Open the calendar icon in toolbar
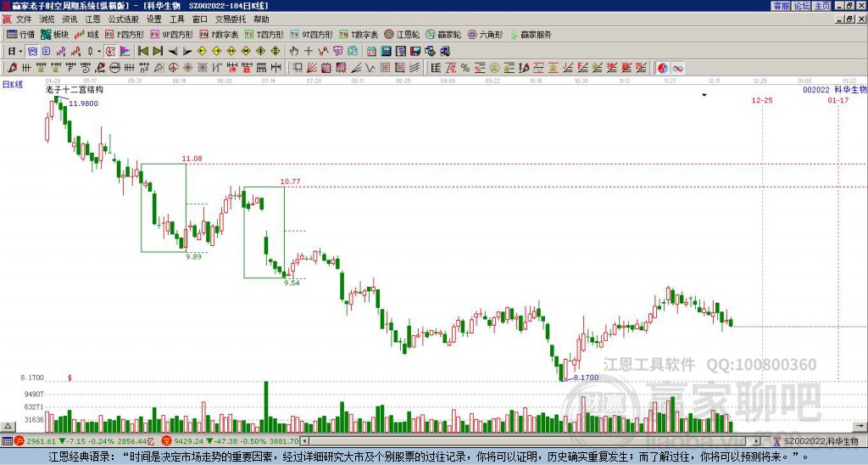Viewport: 868px width, 465px height. (371, 51)
